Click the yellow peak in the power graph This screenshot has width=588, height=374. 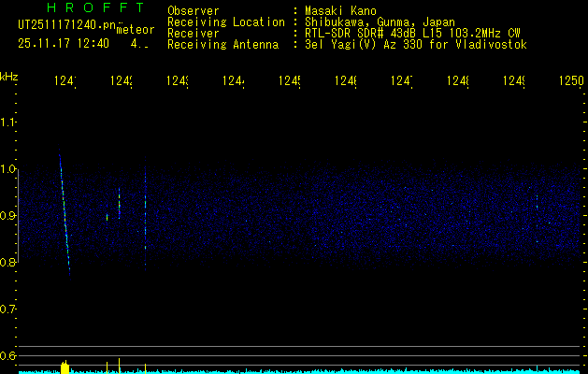pyautogui.click(x=65, y=367)
